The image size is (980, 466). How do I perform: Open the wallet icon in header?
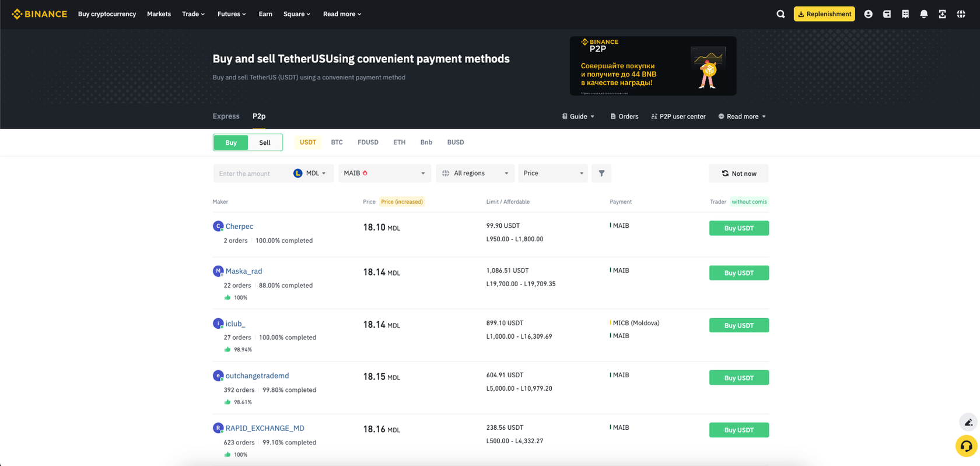click(x=887, y=14)
